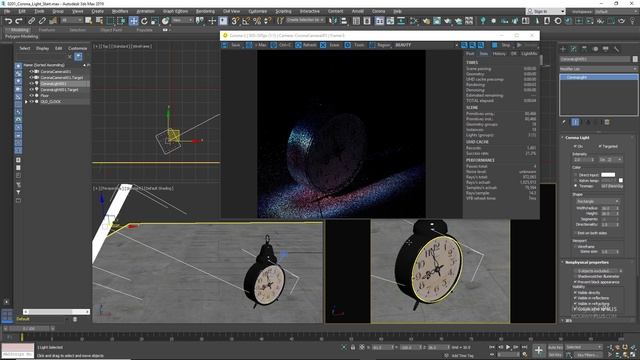Open the Hierarchy panel tab icon
640x360 pixels.
tap(584, 49)
